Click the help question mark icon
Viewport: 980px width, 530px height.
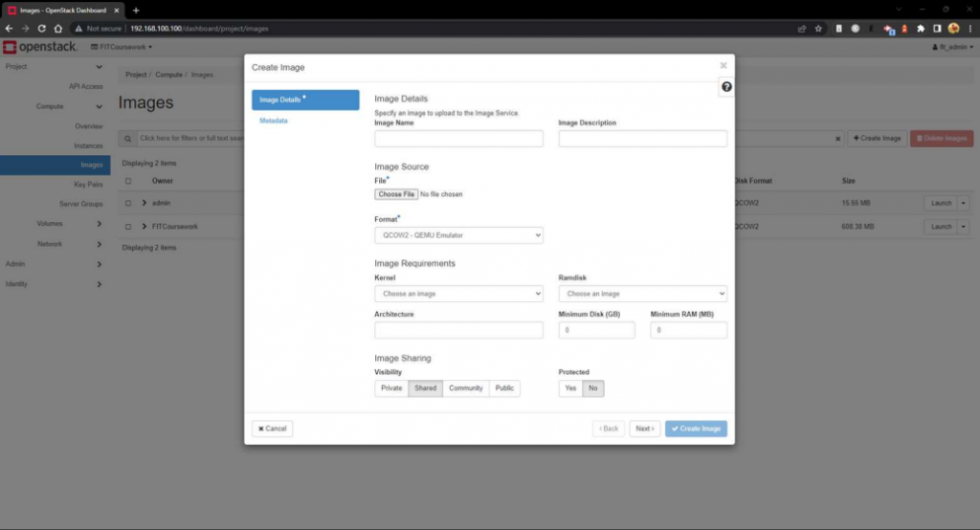pos(726,87)
